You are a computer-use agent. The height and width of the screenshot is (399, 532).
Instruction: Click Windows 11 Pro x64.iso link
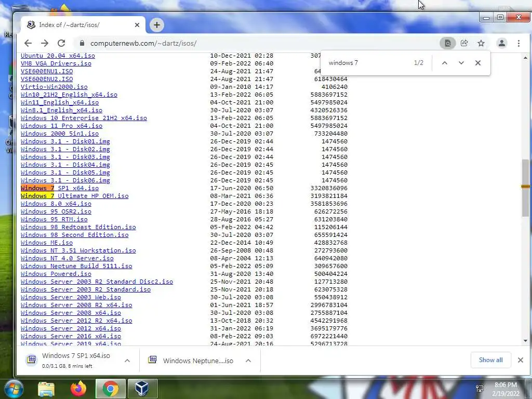pyautogui.click(x=61, y=126)
